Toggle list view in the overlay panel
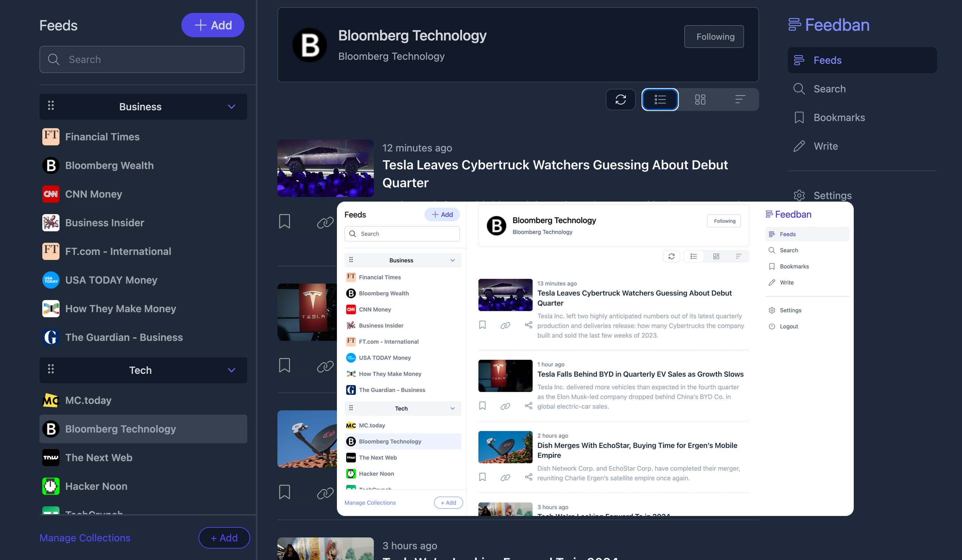The height and width of the screenshot is (560, 962). point(695,256)
